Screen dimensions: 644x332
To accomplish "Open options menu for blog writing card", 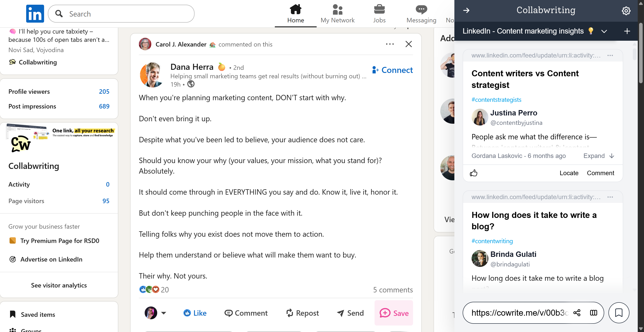I will click(x=610, y=197).
